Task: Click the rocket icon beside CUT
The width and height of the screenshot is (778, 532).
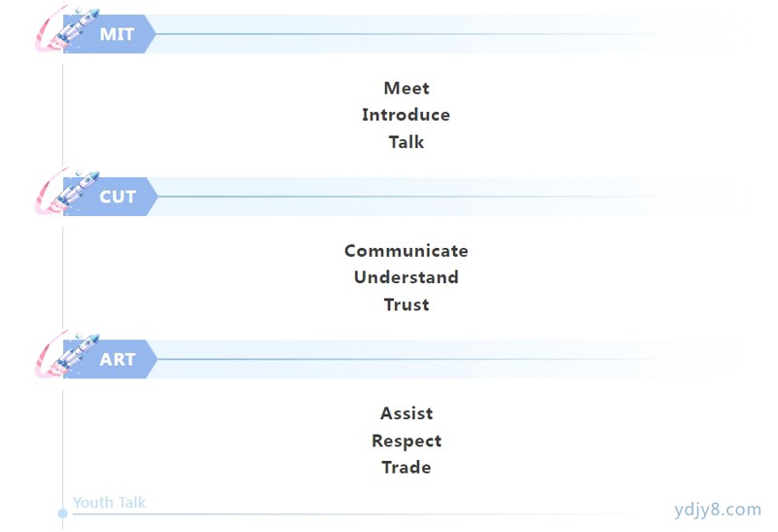Action: click(x=67, y=191)
